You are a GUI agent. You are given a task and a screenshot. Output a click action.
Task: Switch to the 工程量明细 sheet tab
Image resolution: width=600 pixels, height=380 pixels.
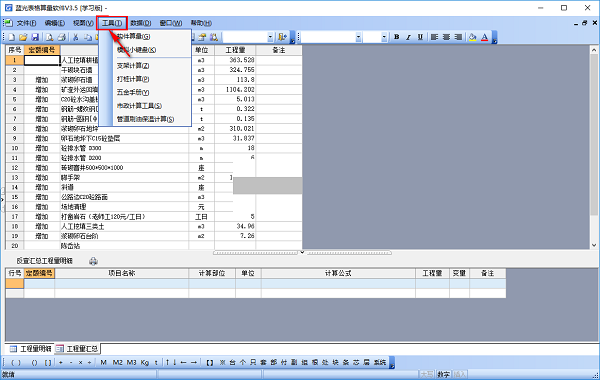[x=31, y=349]
